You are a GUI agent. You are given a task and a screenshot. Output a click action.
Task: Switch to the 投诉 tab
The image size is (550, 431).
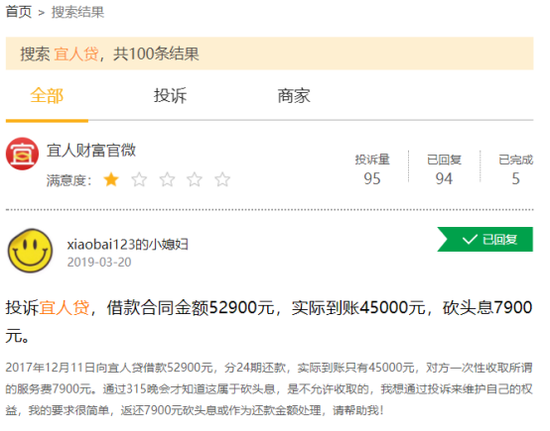point(170,96)
